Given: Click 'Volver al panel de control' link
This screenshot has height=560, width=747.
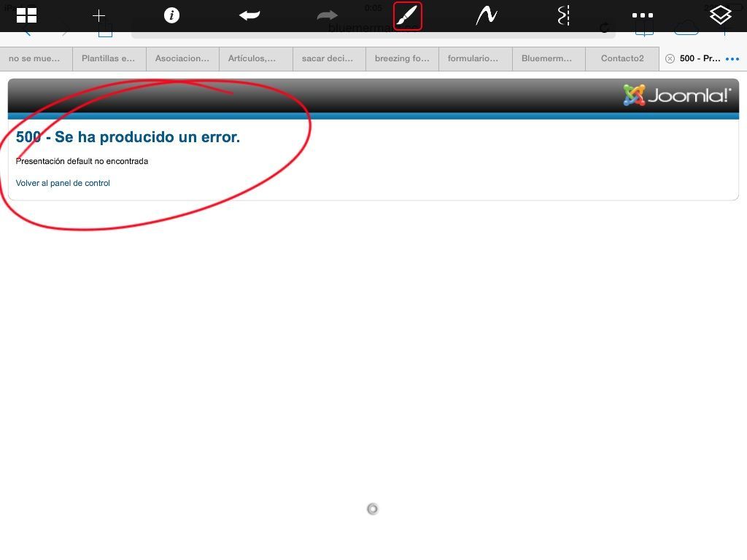Looking at the screenshot, I should point(63,183).
